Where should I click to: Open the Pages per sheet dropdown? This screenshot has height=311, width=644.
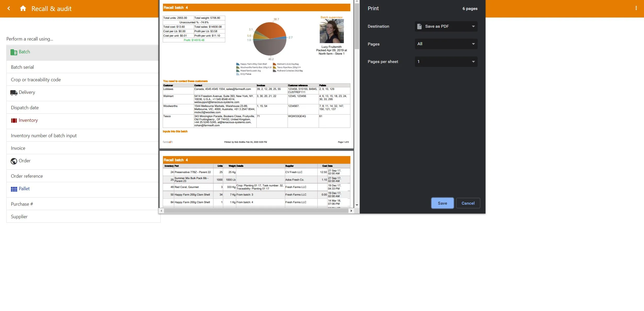[x=446, y=62]
